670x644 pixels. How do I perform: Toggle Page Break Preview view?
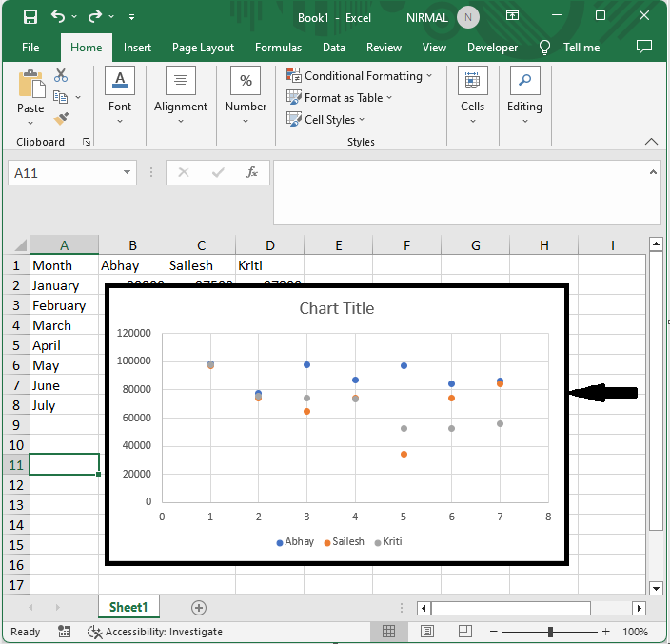tap(465, 632)
